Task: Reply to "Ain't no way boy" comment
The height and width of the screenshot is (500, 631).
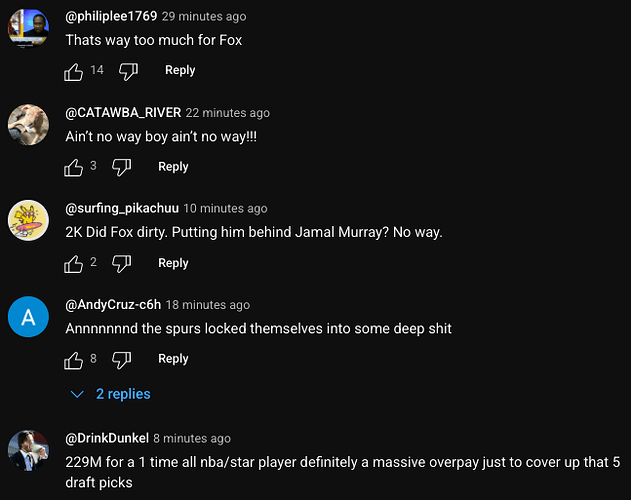Action: point(173,167)
